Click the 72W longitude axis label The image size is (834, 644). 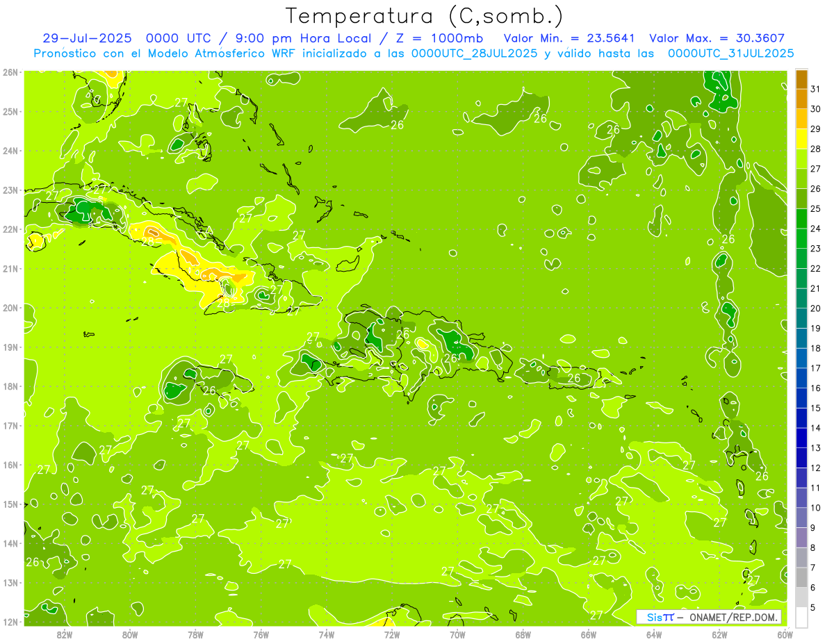(392, 634)
